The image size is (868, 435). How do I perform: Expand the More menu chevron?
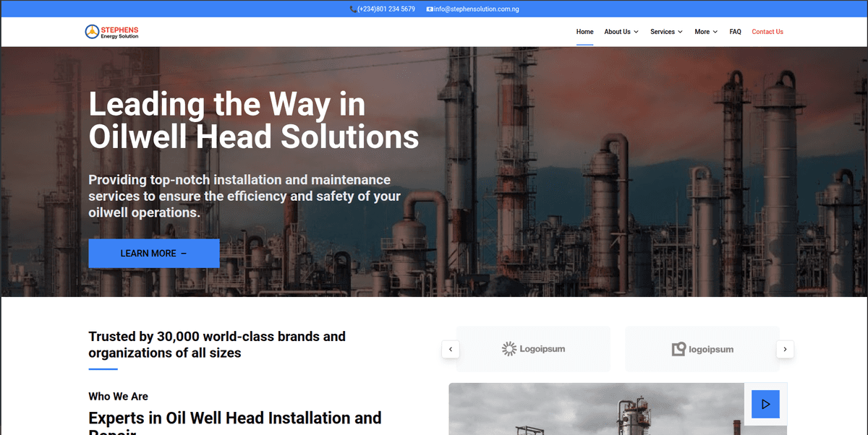(715, 32)
